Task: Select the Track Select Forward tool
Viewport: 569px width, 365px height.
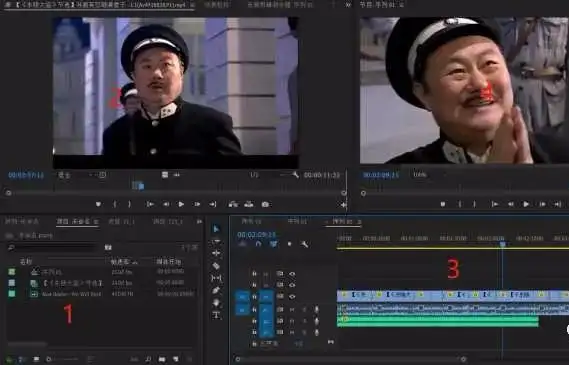Action: [x=216, y=241]
